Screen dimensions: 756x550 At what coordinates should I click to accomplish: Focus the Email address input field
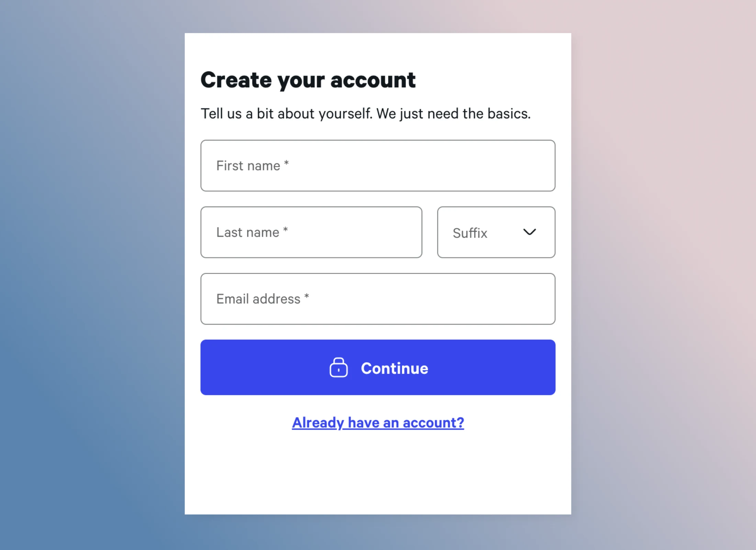click(378, 299)
